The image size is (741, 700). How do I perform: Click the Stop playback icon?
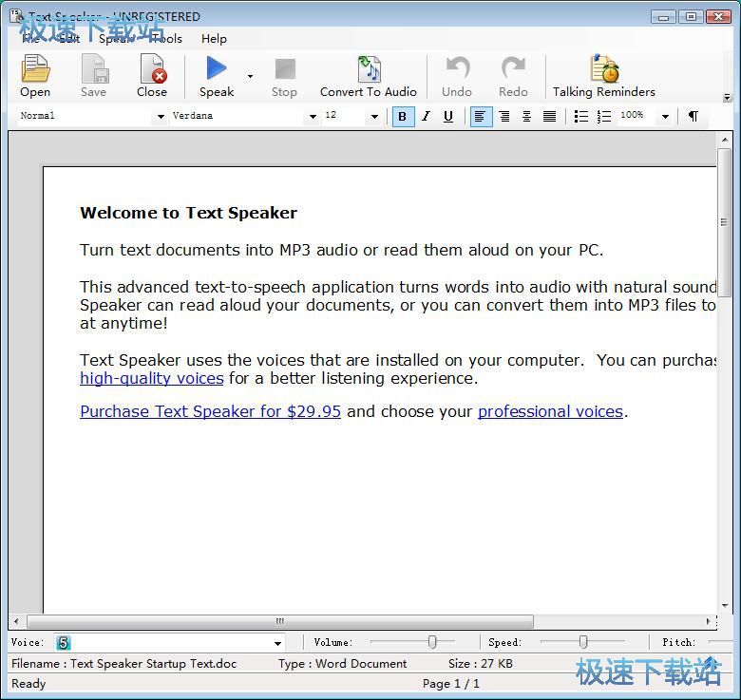point(284,76)
